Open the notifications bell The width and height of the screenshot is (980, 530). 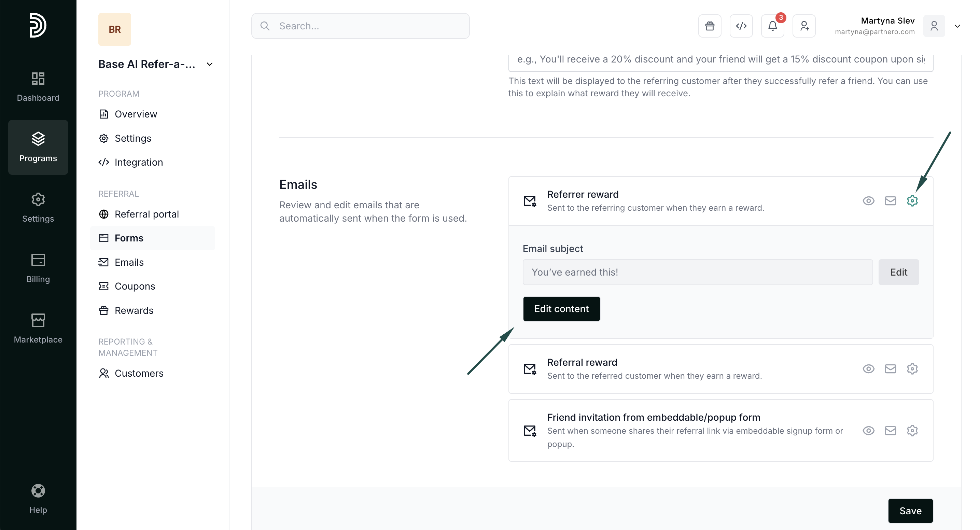[772, 26]
